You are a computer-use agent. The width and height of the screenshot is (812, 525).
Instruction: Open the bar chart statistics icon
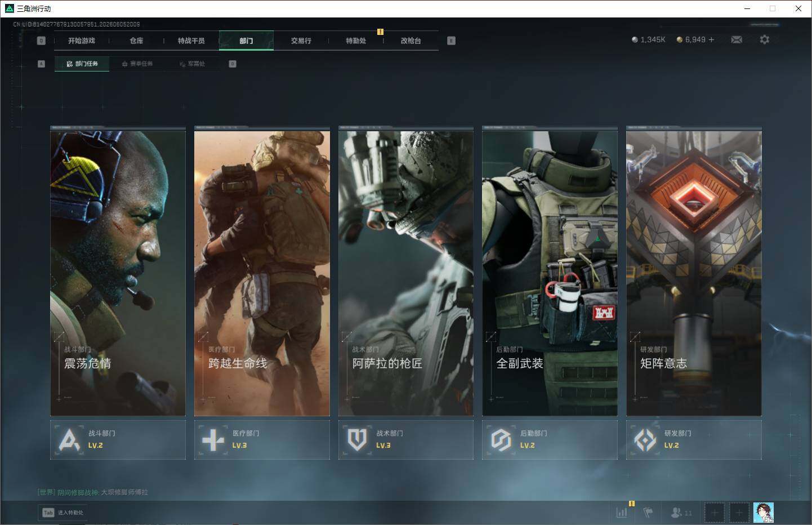click(622, 513)
